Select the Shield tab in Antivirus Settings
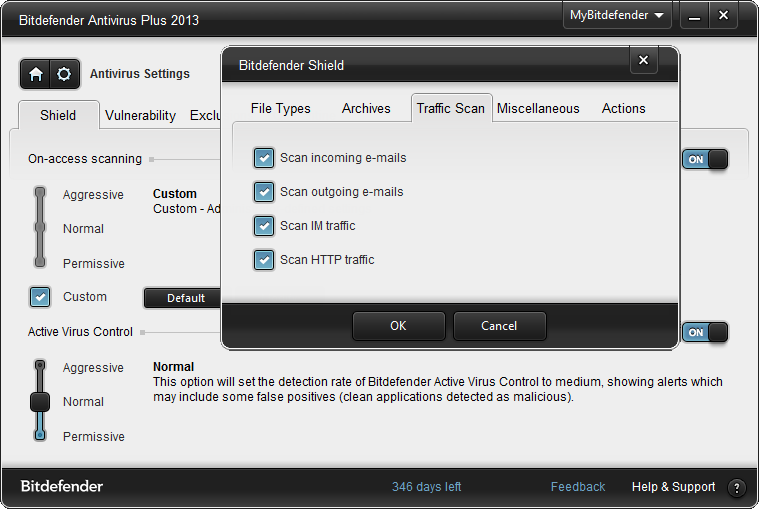This screenshot has width=759, height=509. (x=59, y=115)
